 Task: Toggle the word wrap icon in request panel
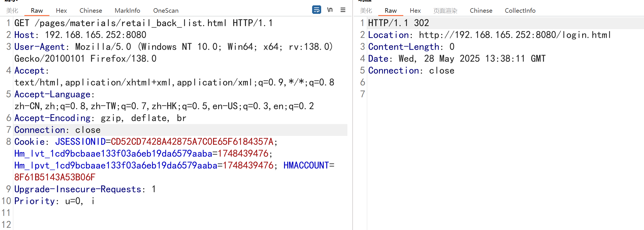[316, 10]
